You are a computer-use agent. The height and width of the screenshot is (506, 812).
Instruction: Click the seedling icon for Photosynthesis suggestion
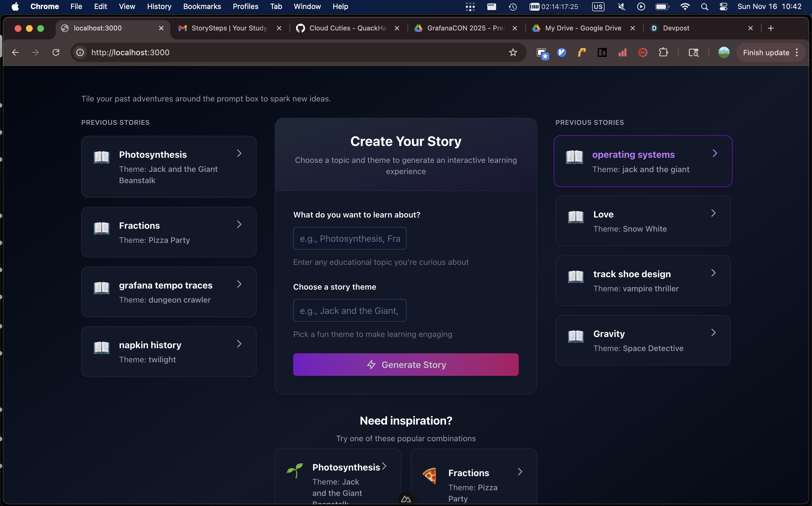point(295,470)
